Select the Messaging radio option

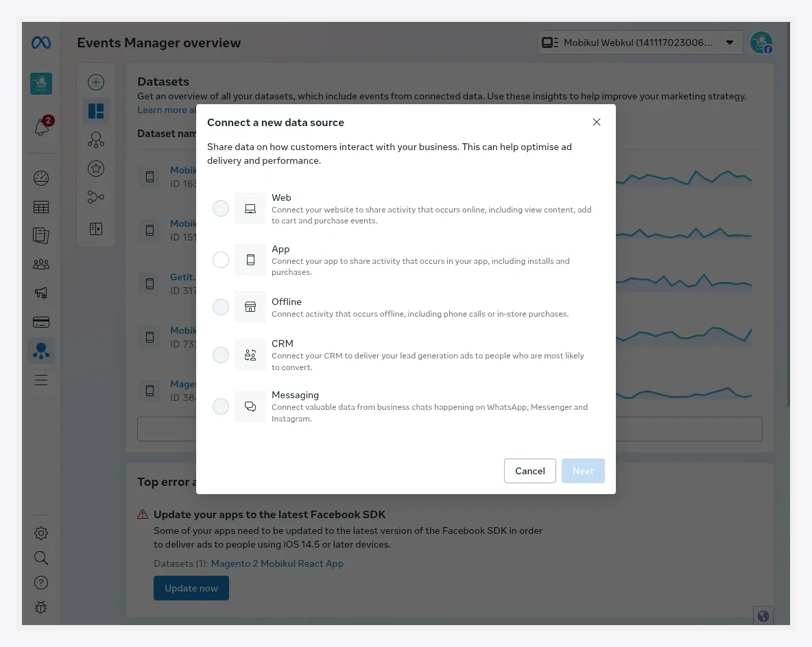click(x=221, y=406)
